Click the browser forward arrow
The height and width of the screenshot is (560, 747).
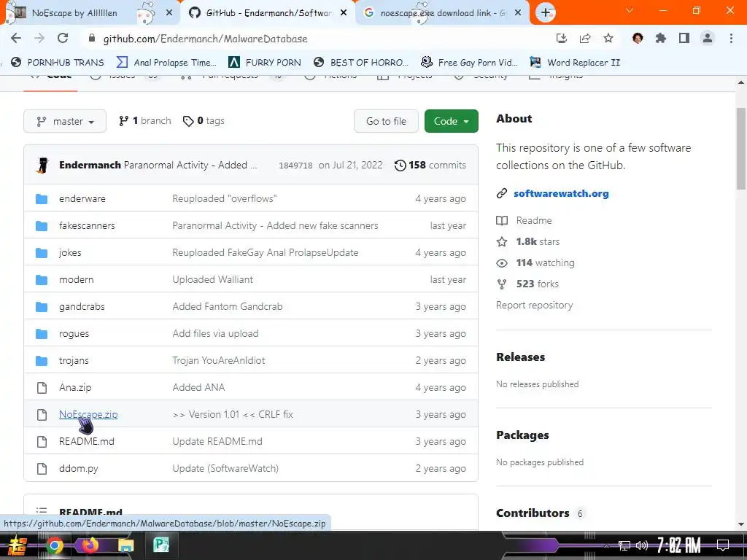point(39,39)
